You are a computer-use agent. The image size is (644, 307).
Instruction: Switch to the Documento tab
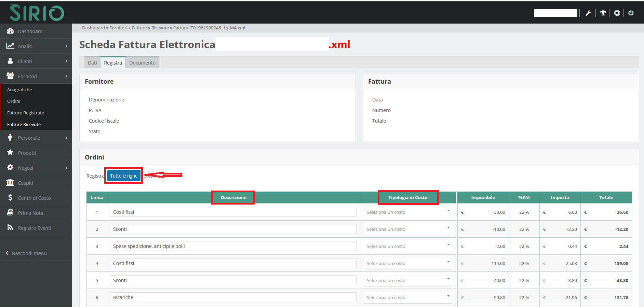coord(142,63)
